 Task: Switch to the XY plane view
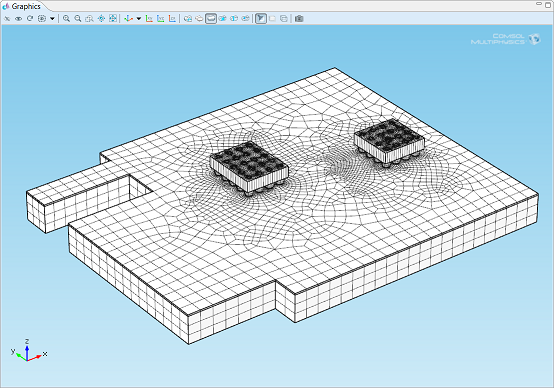tap(149, 19)
